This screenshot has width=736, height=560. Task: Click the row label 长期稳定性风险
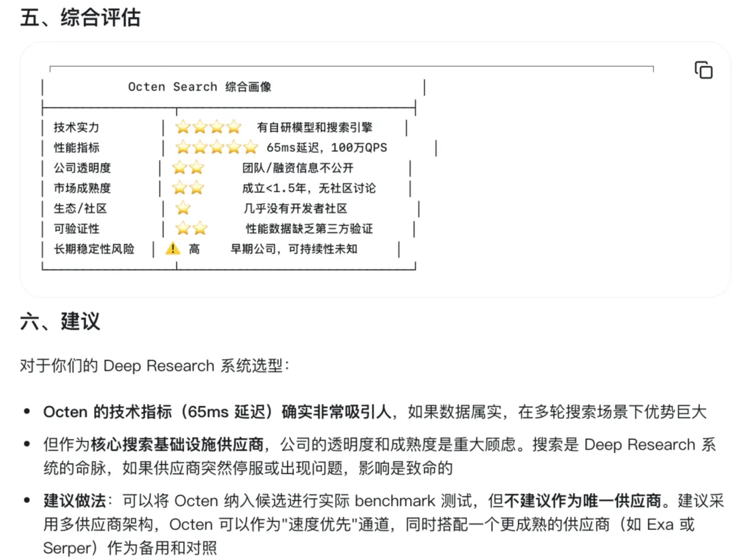click(94, 248)
